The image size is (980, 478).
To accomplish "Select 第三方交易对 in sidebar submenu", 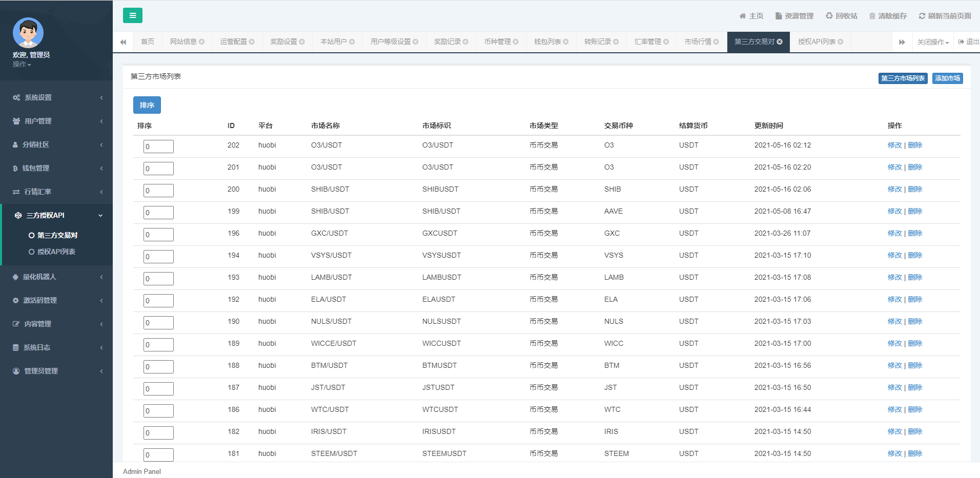I will pyautogui.click(x=57, y=235).
